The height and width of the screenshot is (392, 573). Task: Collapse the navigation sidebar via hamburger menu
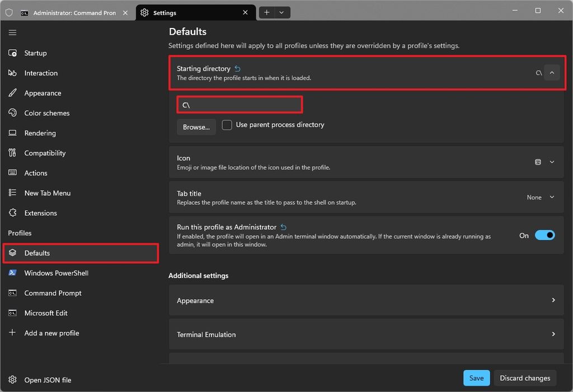coord(12,32)
